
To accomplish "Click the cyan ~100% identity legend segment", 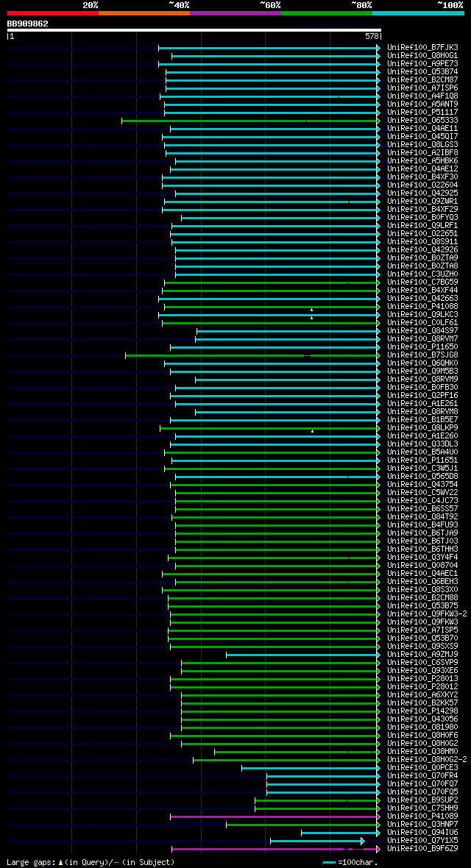I will [418, 13].
